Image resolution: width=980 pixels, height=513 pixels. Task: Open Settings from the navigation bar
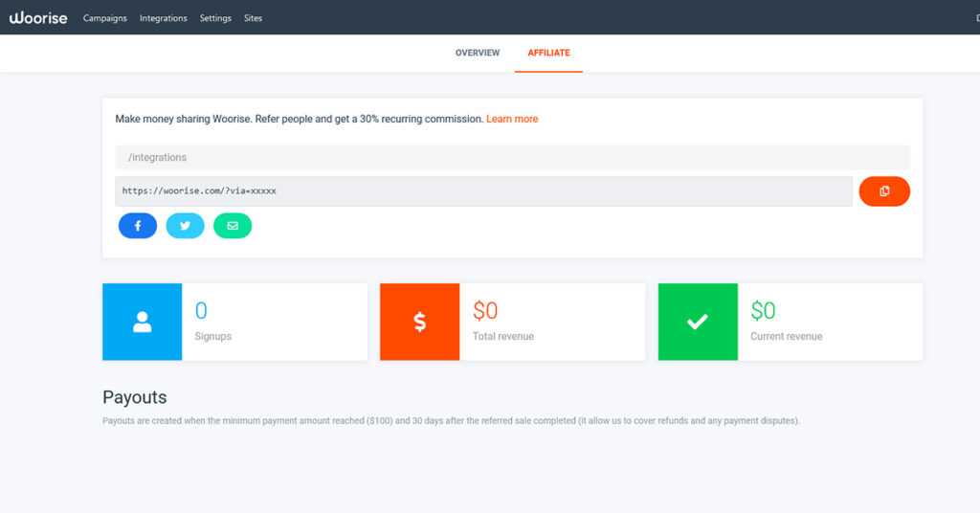click(x=215, y=18)
